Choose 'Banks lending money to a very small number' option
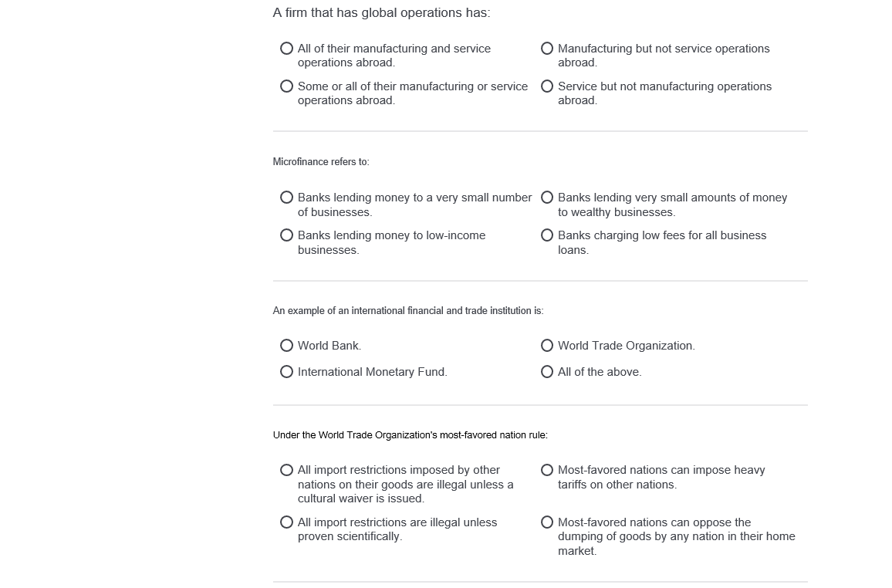 pyautogui.click(x=287, y=198)
